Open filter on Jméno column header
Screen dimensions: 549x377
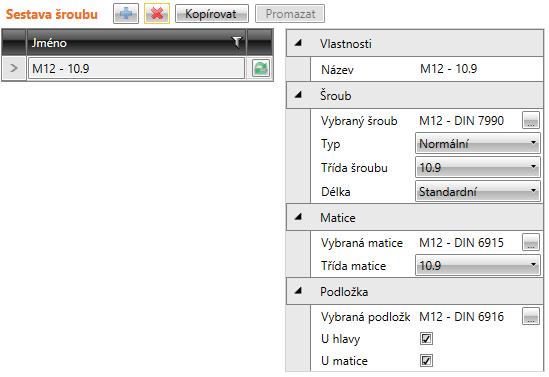[x=237, y=42]
